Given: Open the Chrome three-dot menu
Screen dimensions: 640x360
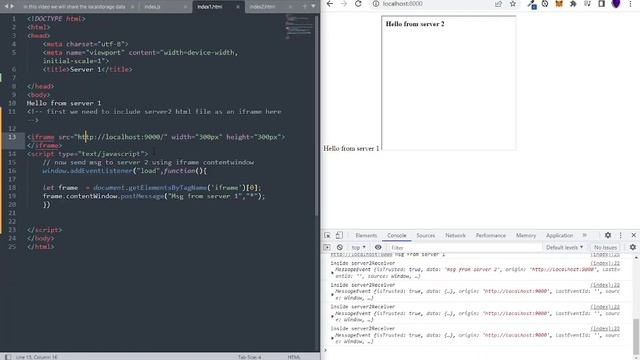Looking at the screenshot, I should tap(630, 4).
